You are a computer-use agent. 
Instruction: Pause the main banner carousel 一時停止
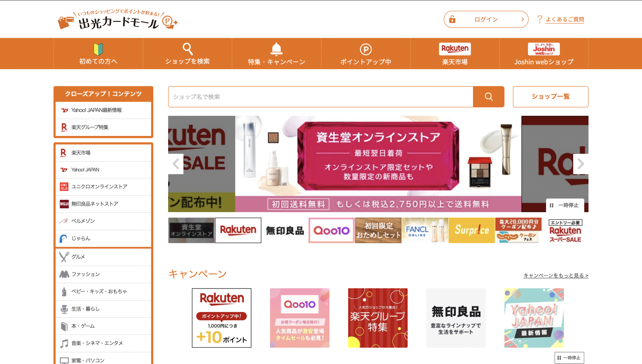pyautogui.click(x=565, y=205)
